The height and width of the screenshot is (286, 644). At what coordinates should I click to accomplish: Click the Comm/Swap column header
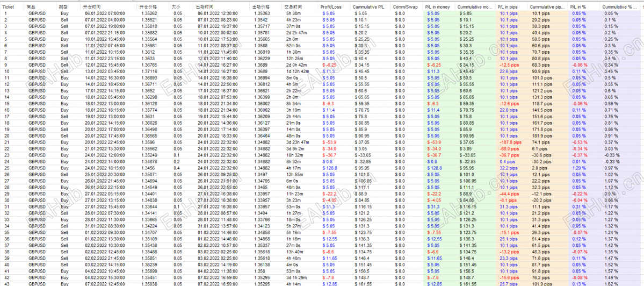tap(407, 7)
